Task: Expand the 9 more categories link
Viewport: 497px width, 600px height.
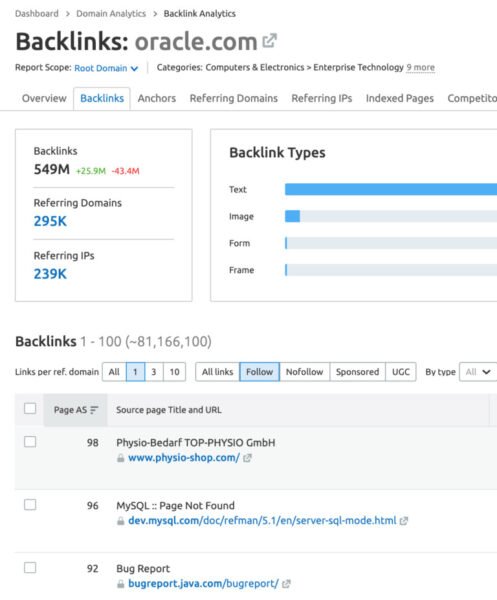Action: point(420,67)
